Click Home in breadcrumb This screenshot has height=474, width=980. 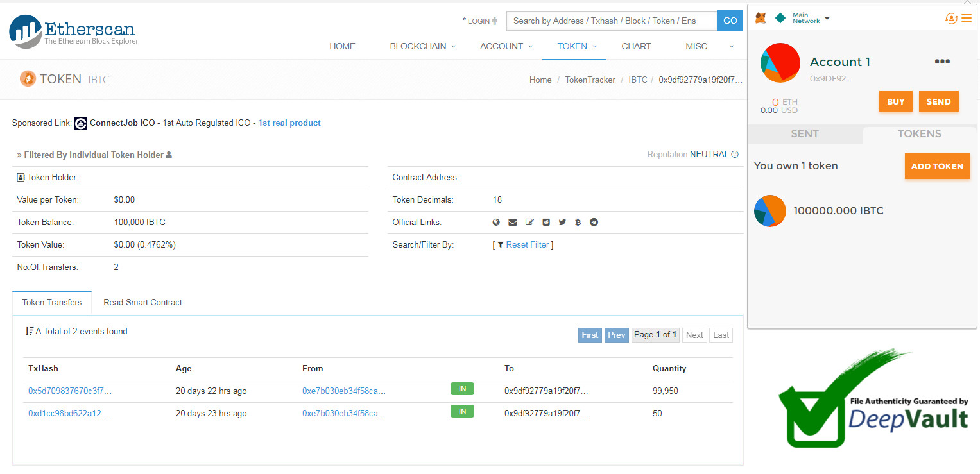540,80
